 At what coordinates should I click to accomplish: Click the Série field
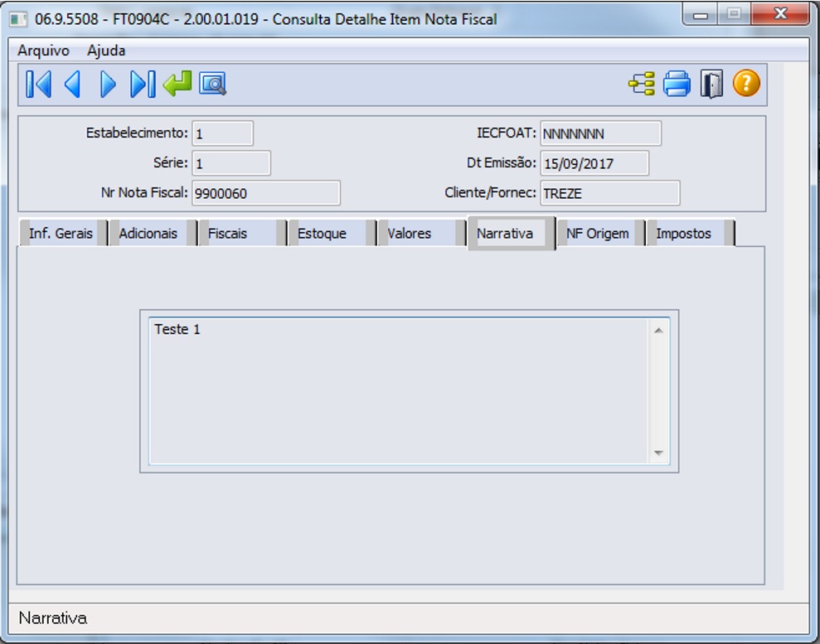(231, 163)
